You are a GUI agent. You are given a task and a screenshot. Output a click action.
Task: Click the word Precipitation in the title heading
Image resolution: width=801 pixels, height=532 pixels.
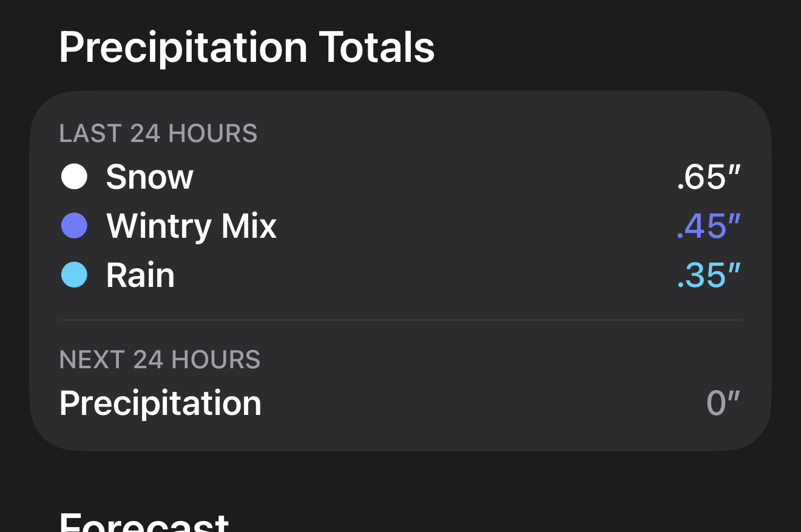183,47
